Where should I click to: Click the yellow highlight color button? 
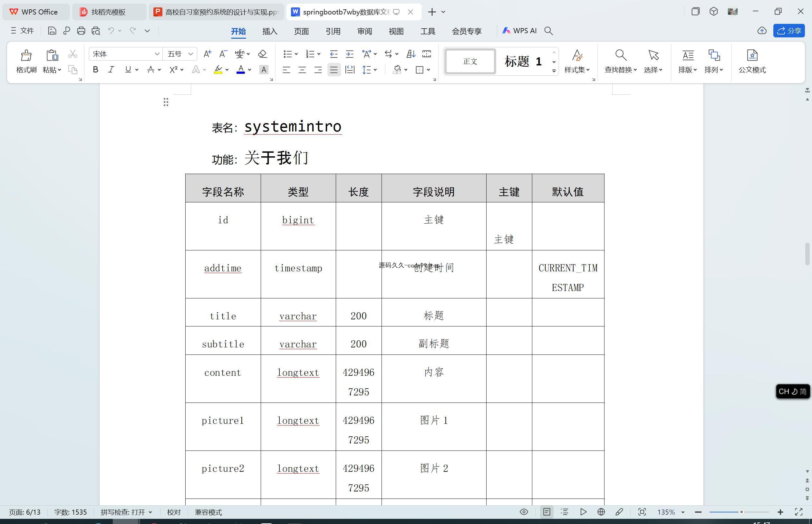pos(218,70)
